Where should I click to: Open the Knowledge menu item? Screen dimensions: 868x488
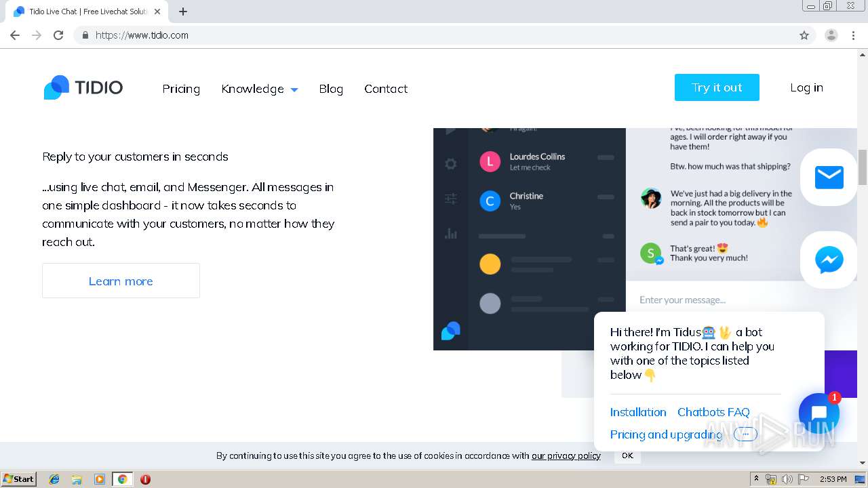point(252,89)
